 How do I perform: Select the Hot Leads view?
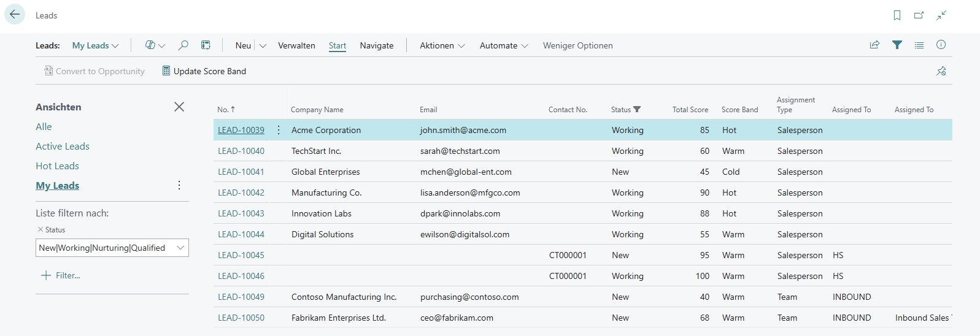[x=57, y=166]
